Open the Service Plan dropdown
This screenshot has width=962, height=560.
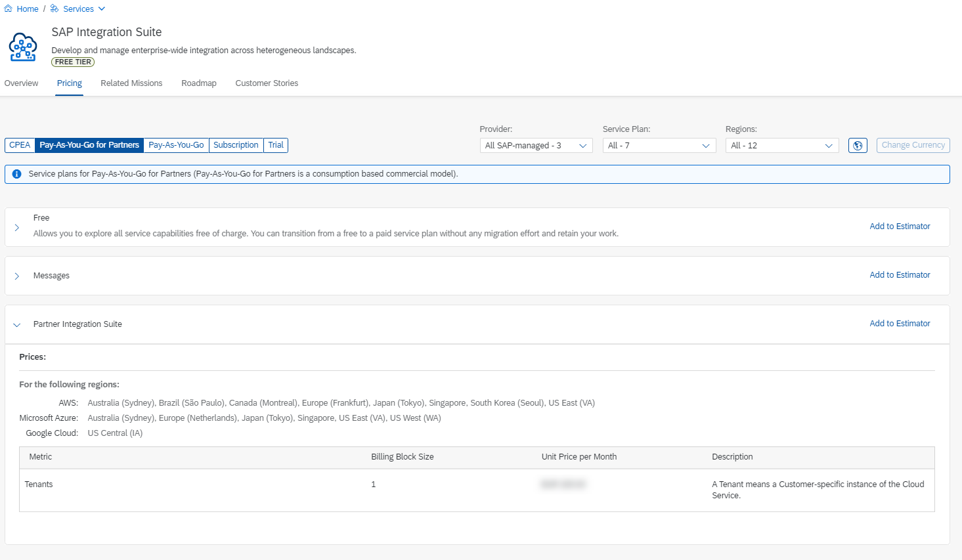pos(659,146)
